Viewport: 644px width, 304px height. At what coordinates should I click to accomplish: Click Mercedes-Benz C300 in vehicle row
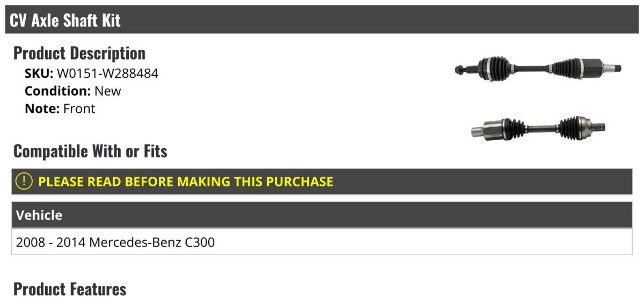pyautogui.click(x=152, y=242)
